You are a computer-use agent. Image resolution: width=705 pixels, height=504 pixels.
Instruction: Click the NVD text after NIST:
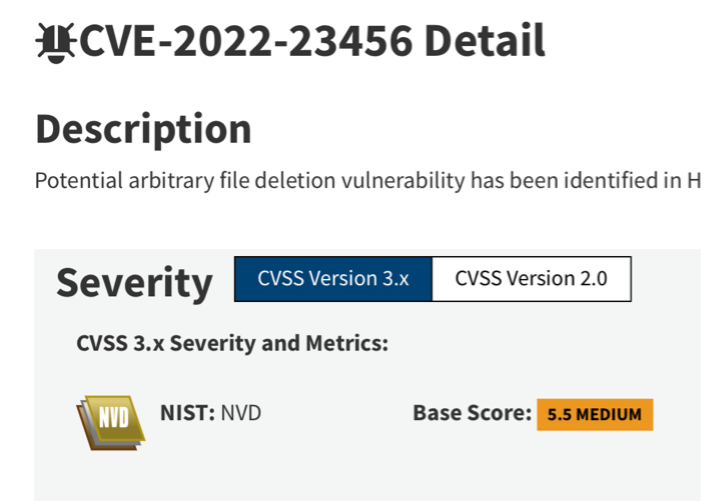pyautogui.click(x=241, y=412)
